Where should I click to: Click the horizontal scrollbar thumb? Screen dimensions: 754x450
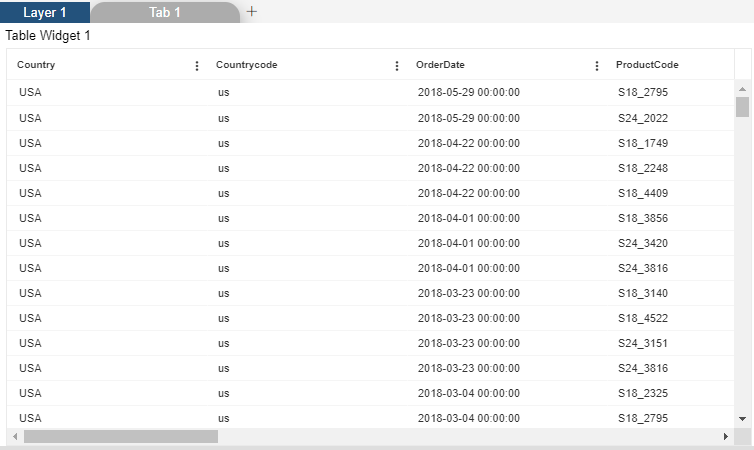121,437
